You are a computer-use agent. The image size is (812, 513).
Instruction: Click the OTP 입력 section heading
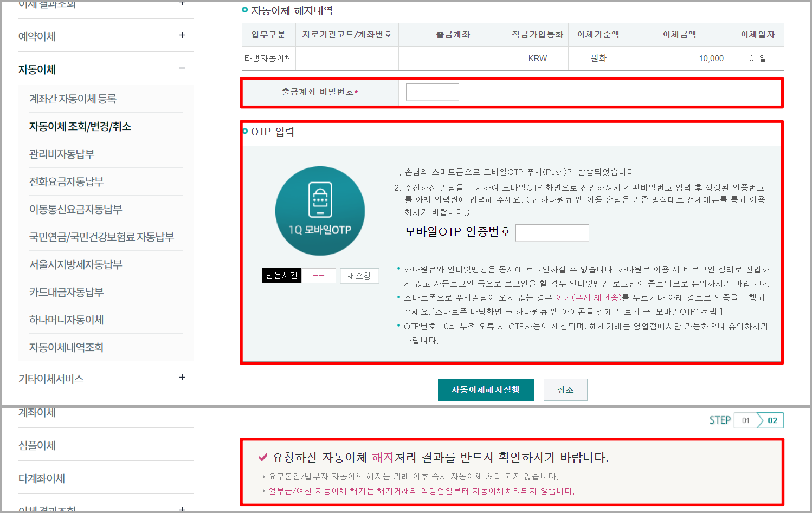(x=273, y=132)
